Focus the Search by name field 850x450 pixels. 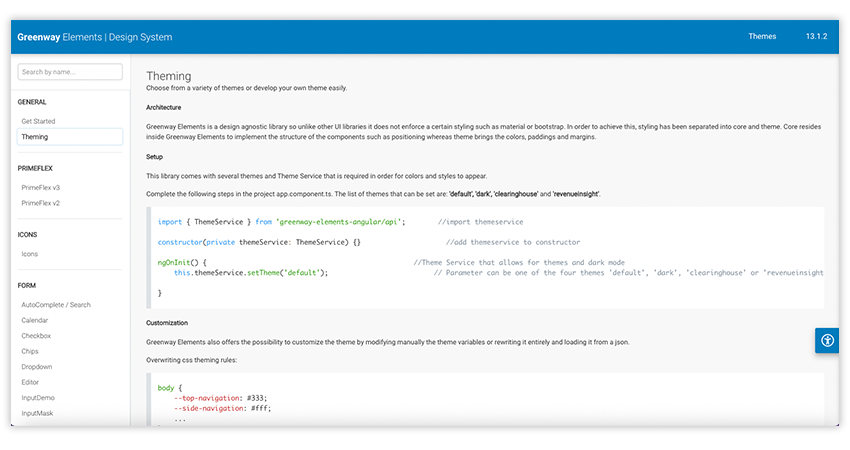[70, 72]
